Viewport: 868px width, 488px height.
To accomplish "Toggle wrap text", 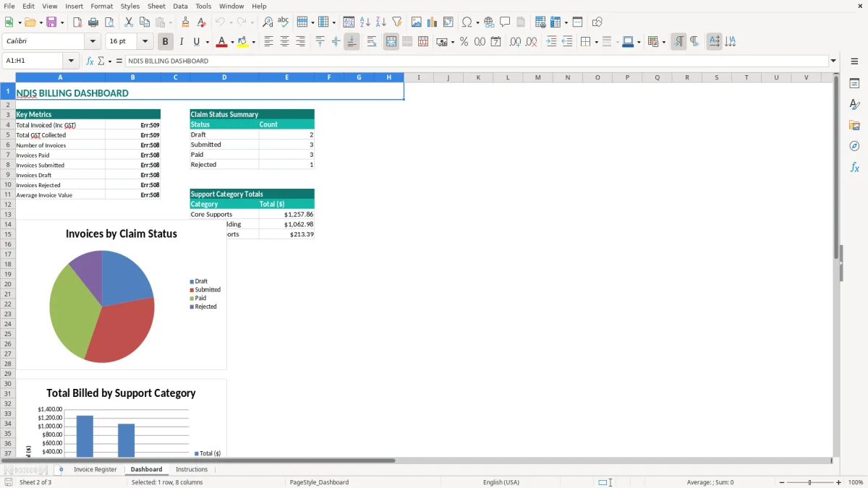I will (372, 42).
